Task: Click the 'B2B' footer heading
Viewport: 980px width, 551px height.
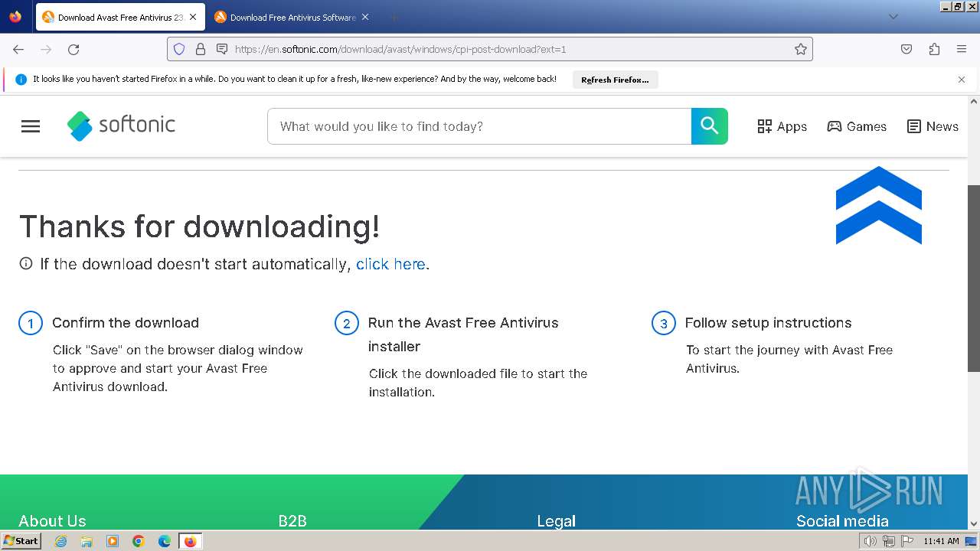Action: 292,521
